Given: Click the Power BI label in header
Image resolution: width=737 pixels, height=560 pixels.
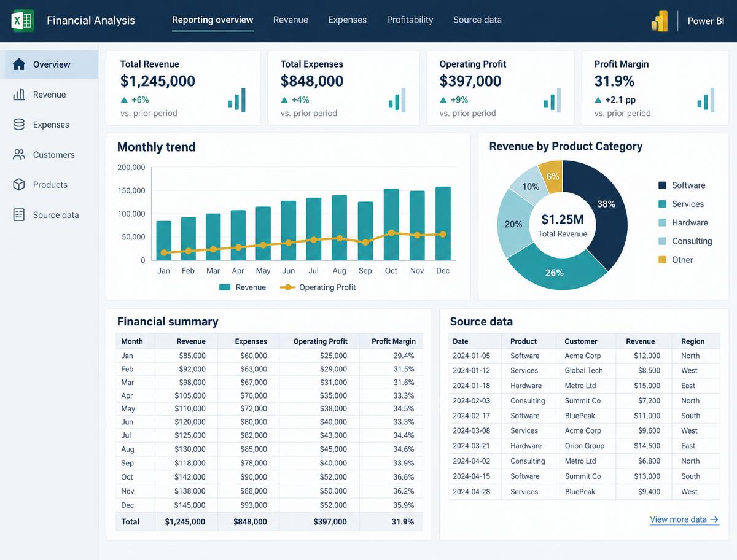Looking at the screenshot, I should 706,20.
